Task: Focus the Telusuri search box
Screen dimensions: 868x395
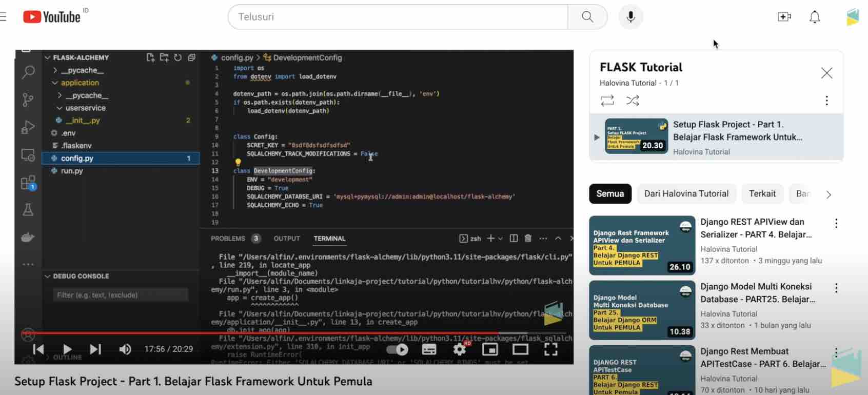Action: pos(398,17)
